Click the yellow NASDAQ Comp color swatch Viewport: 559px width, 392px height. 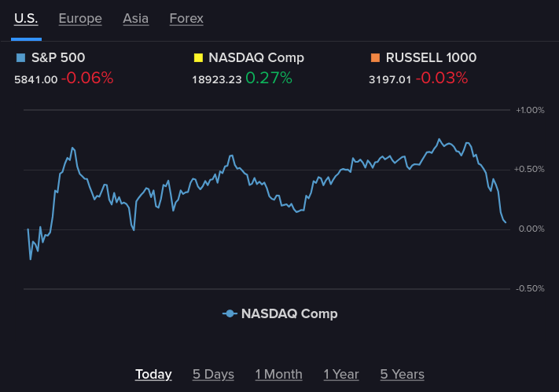(198, 57)
